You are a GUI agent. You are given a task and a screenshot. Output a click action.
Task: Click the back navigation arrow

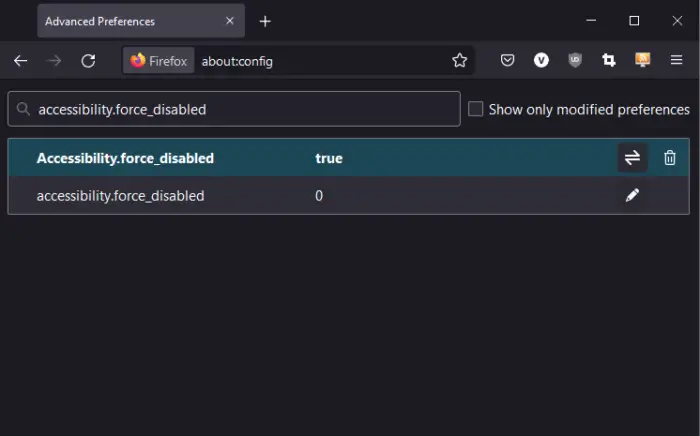[21, 61]
